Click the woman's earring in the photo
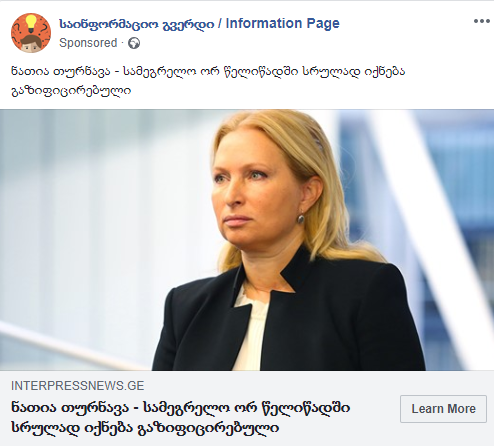 click(x=301, y=219)
